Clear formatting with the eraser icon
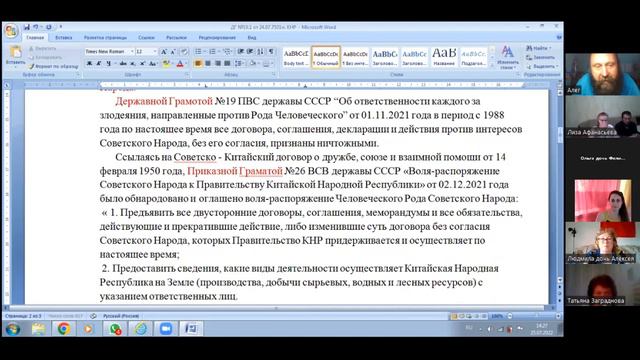The image size is (640, 360). pyautogui.click(x=184, y=51)
